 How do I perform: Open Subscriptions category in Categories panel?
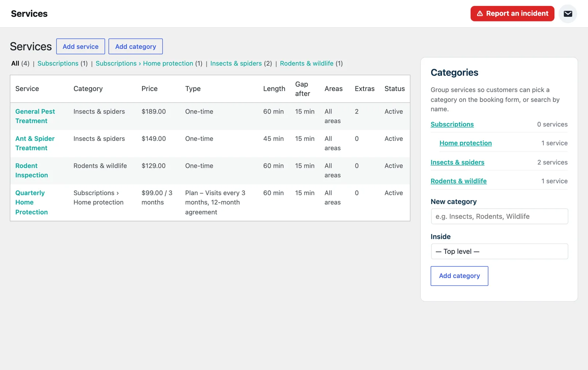click(452, 124)
